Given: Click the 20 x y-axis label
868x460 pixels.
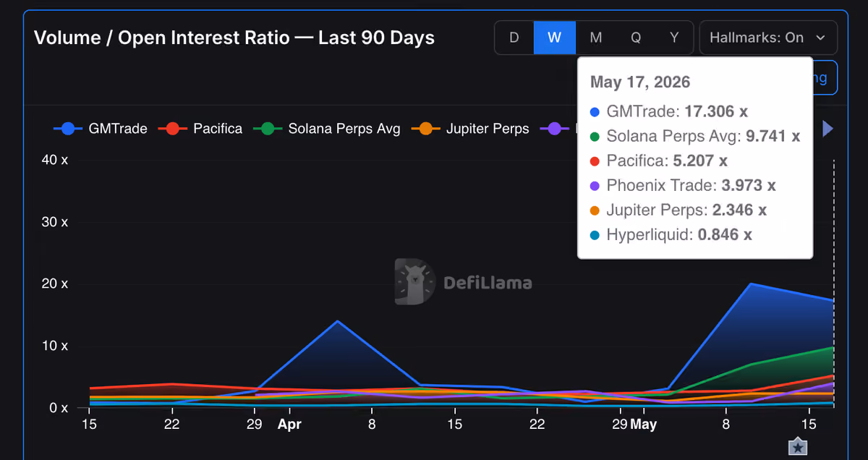Looking at the screenshot, I should coord(54,284).
